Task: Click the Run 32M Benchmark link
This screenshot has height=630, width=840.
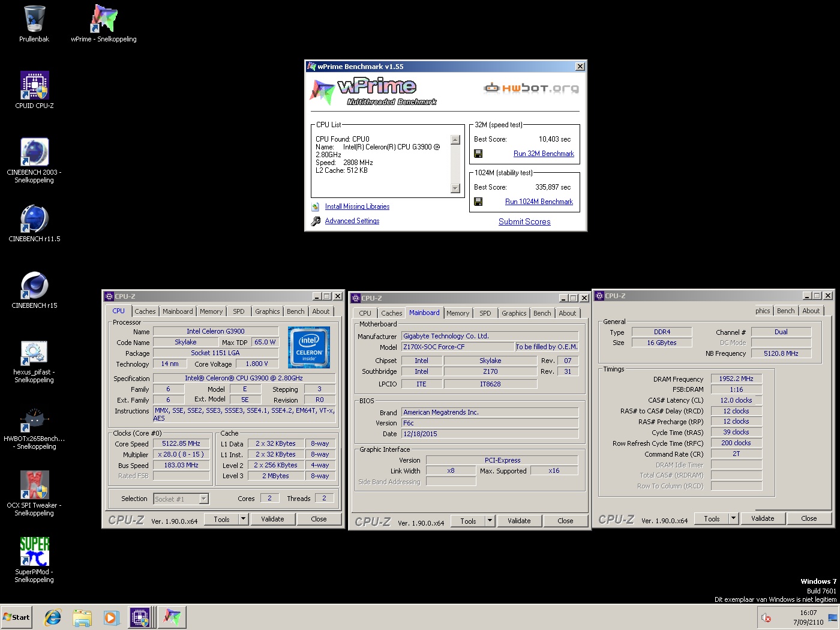Action: 544,154
